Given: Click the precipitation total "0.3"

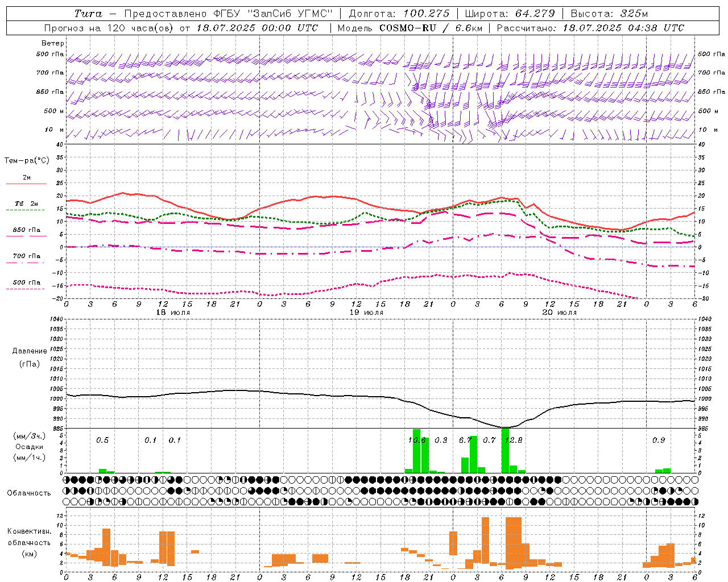Looking at the screenshot, I should [x=441, y=440].
